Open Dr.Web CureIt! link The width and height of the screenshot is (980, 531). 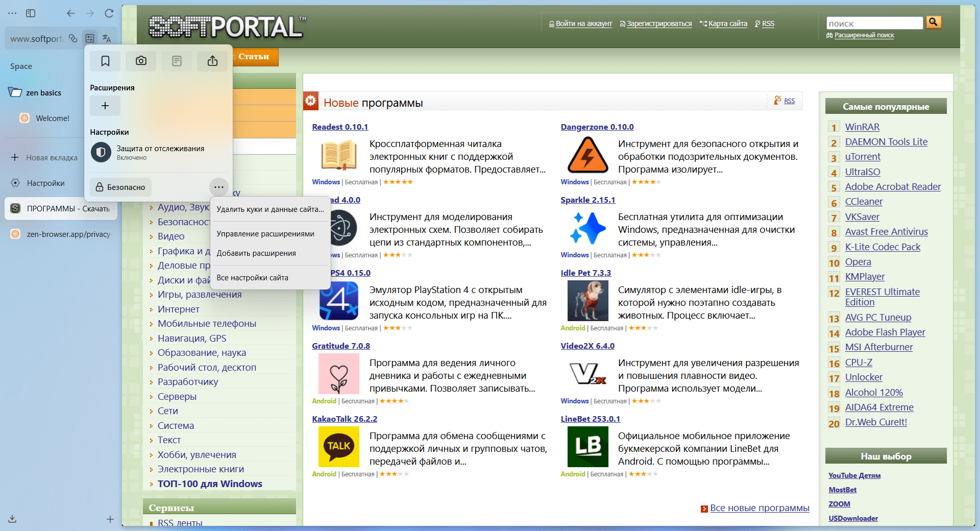(x=876, y=422)
